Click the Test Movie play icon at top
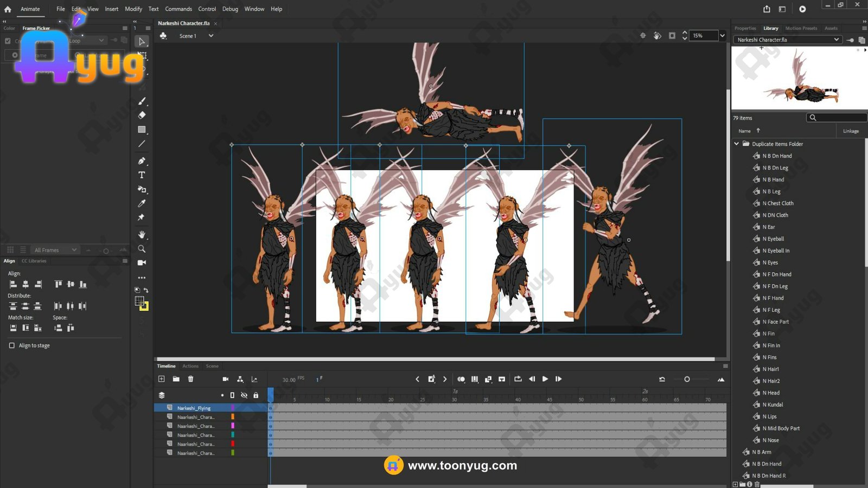 pos(802,9)
